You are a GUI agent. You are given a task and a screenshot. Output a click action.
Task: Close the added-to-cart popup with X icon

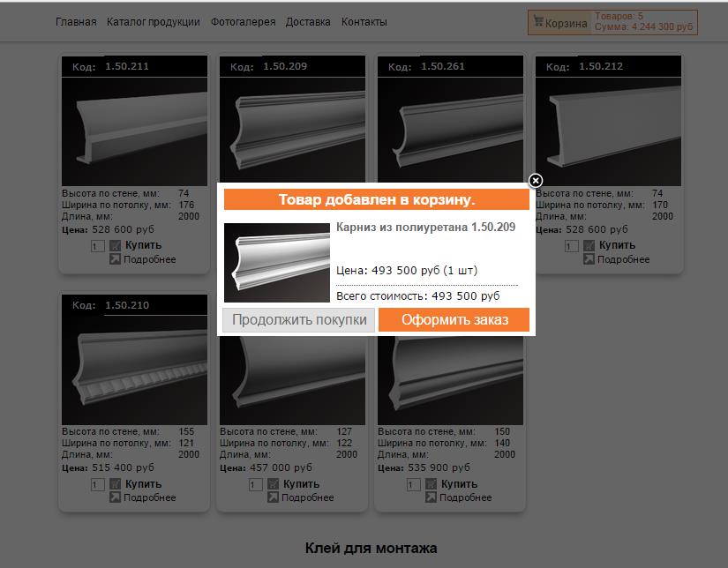(x=536, y=181)
